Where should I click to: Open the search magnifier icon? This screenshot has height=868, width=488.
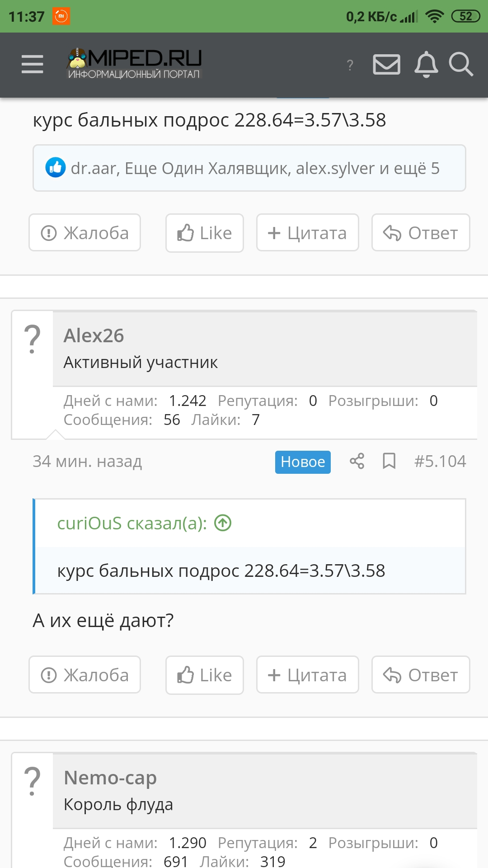point(461,64)
